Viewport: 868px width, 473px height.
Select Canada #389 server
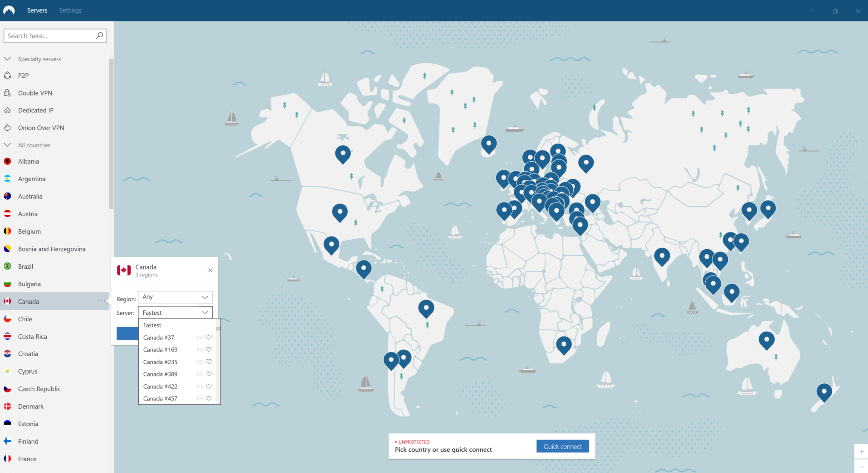(177, 374)
